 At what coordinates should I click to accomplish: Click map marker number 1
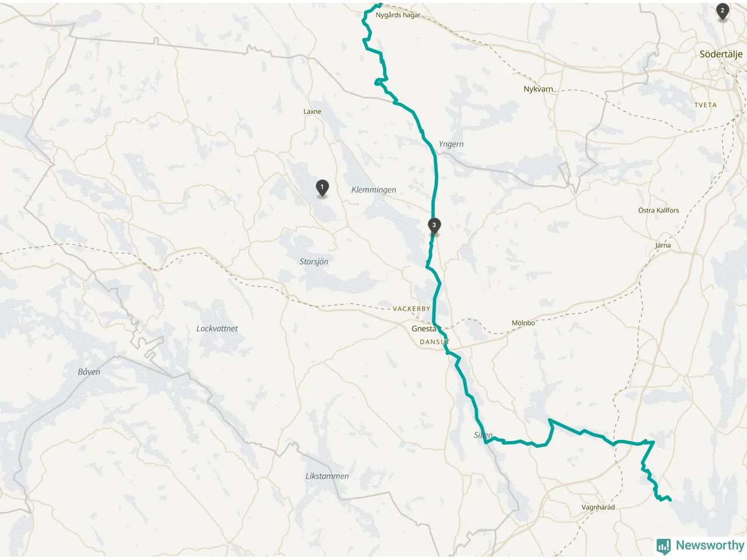click(x=322, y=188)
